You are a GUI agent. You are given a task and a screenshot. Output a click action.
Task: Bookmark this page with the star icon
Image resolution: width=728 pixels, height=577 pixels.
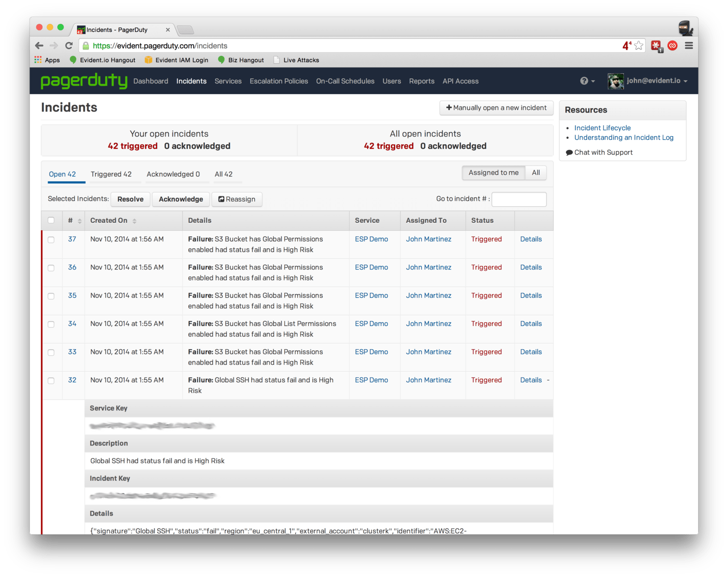coord(639,46)
